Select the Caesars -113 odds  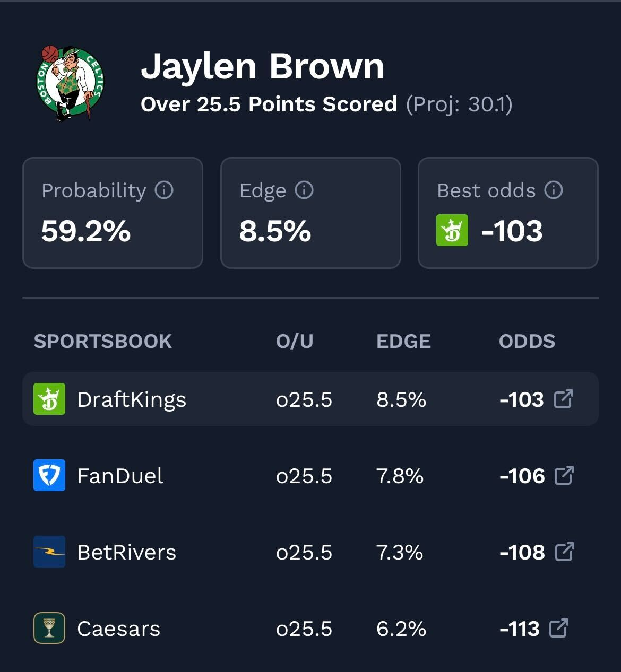tap(520, 629)
